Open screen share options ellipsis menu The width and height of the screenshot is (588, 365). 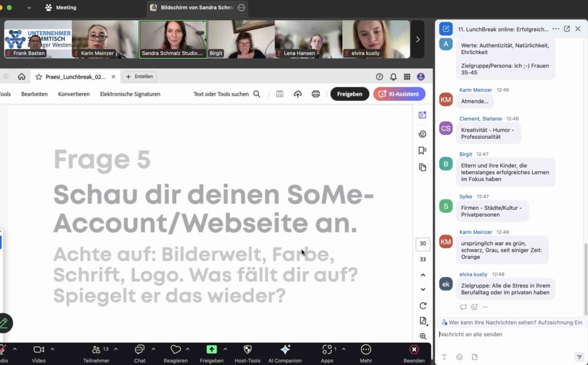pyautogui.click(x=242, y=7)
